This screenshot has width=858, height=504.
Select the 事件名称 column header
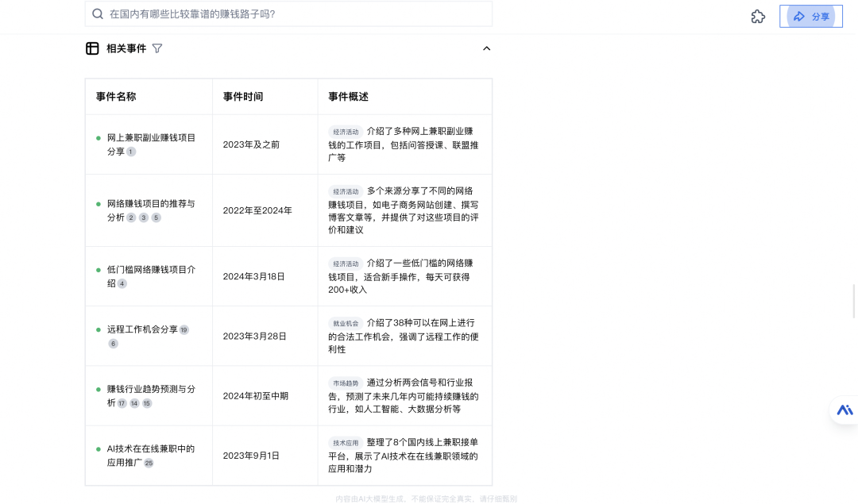(x=116, y=97)
